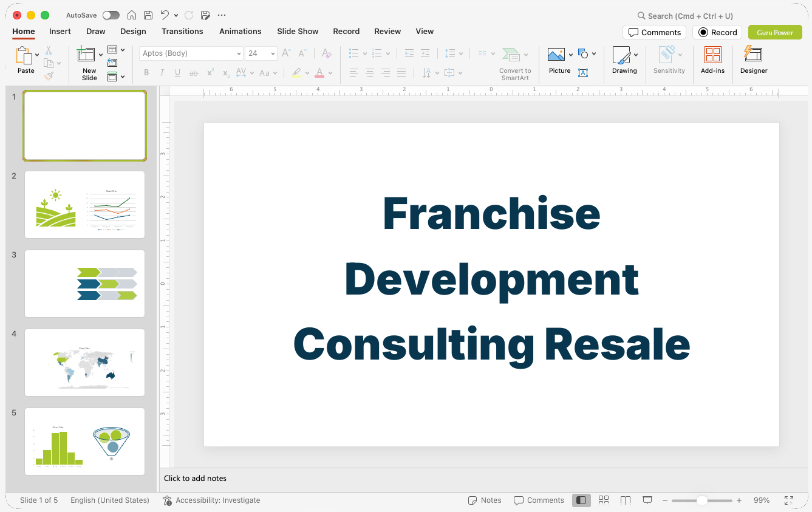Start Slide Show from the status bar
This screenshot has height=512, width=812.
tap(647, 500)
